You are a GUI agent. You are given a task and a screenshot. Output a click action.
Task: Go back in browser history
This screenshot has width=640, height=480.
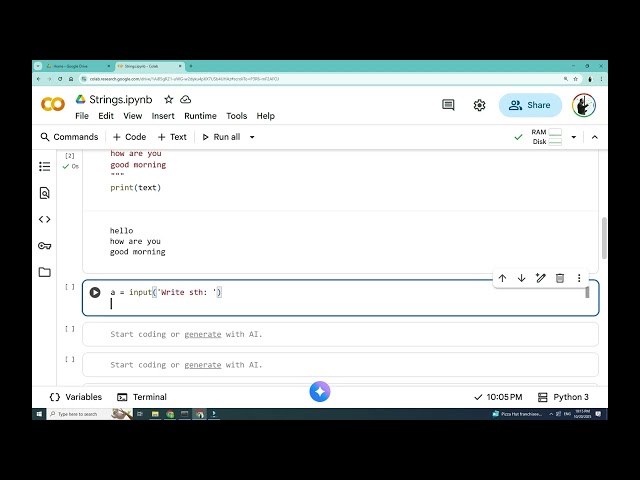(39, 79)
